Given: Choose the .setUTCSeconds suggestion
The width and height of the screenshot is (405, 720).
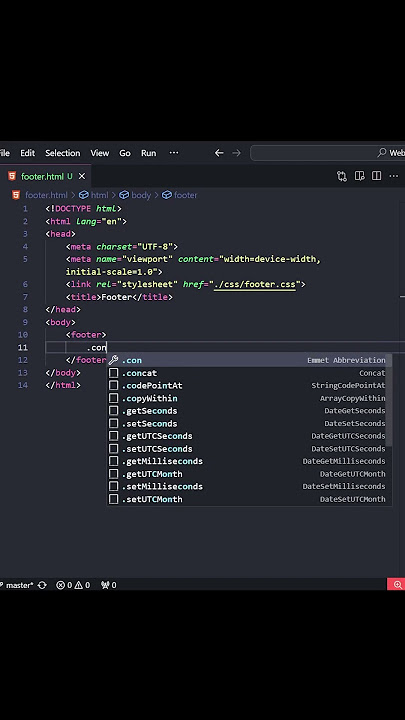Looking at the screenshot, I should [x=249, y=449].
